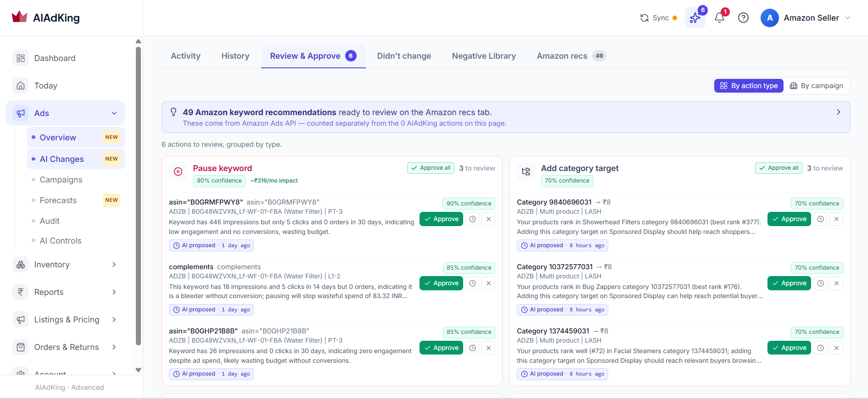
Task: Dismiss the asin B0GRMFPWY8 keyword action
Action: [x=489, y=219]
